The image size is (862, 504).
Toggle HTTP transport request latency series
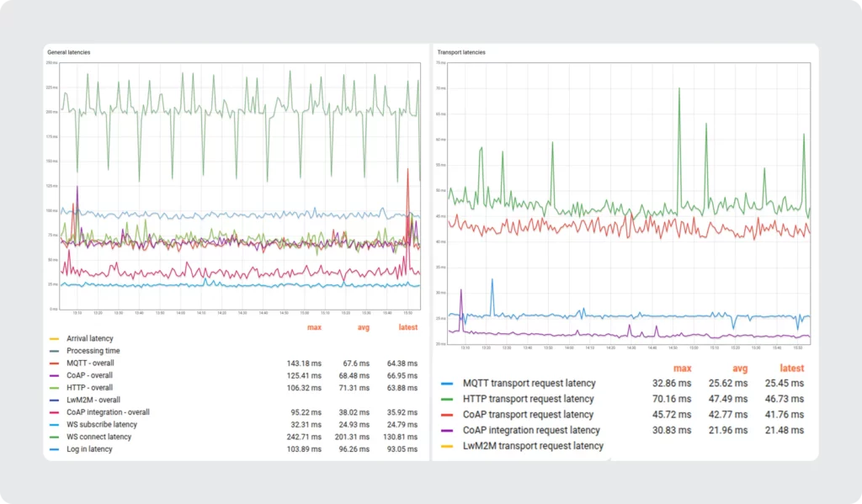coord(528,399)
